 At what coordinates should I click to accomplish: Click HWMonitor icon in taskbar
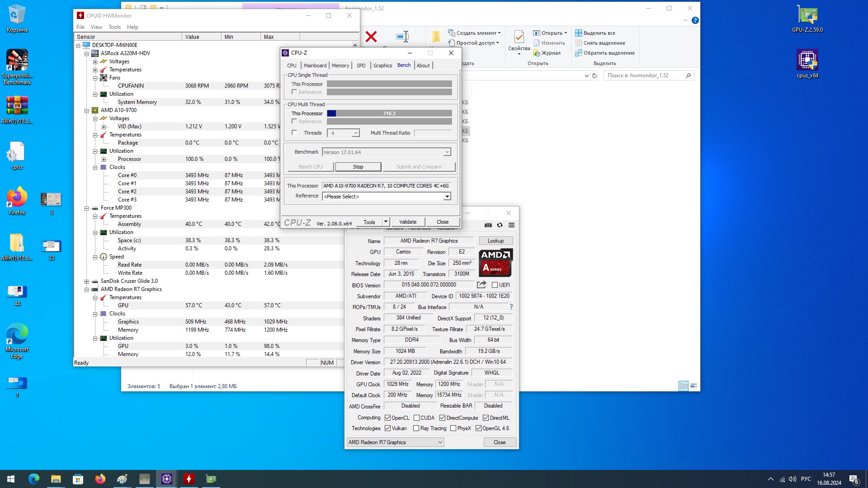[189, 479]
